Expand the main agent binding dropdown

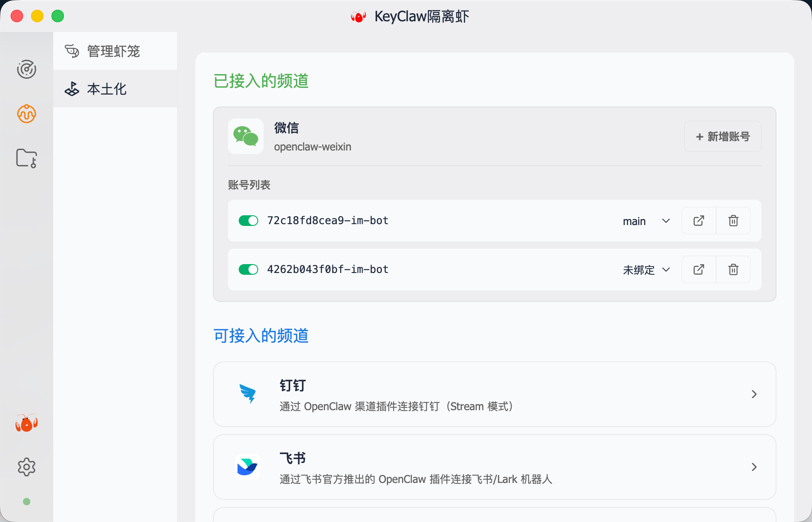(x=646, y=221)
